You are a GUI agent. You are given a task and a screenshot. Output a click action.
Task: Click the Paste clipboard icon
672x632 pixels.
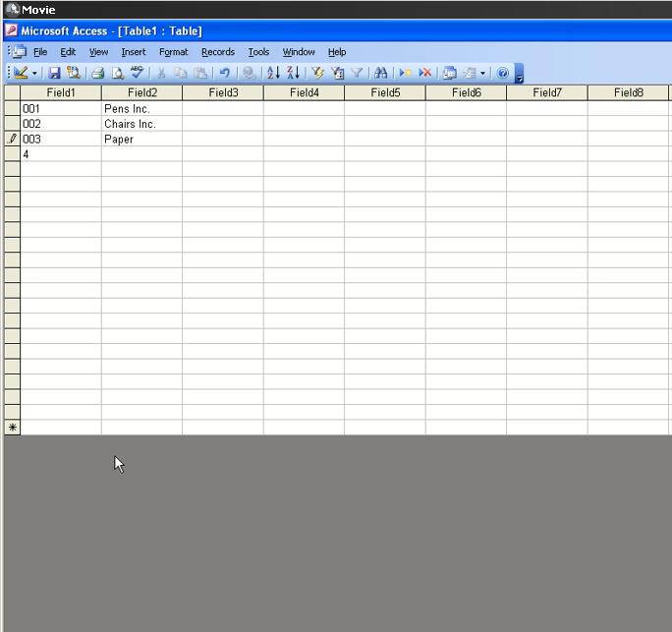point(200,73)
